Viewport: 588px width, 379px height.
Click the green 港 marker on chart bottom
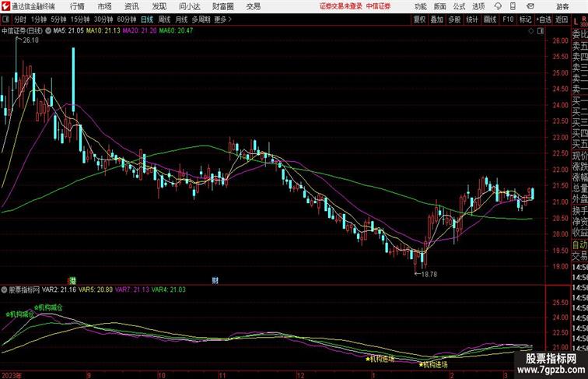(73, 280)
